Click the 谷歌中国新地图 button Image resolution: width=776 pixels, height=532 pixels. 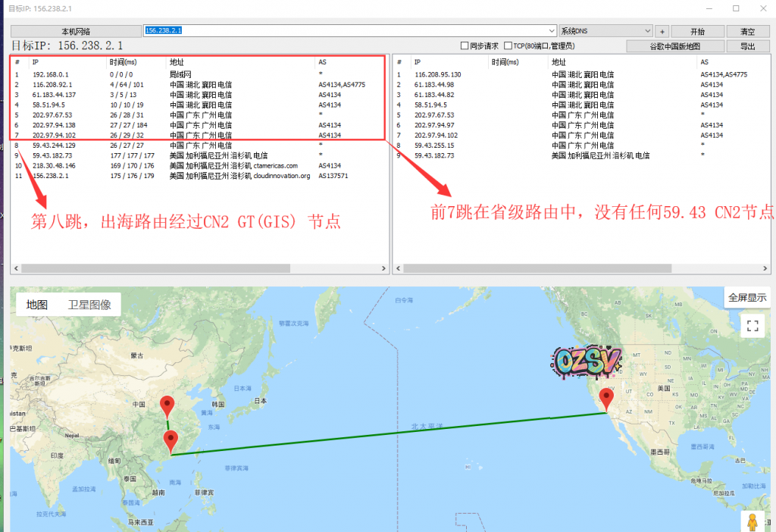(x=675, y=46)
